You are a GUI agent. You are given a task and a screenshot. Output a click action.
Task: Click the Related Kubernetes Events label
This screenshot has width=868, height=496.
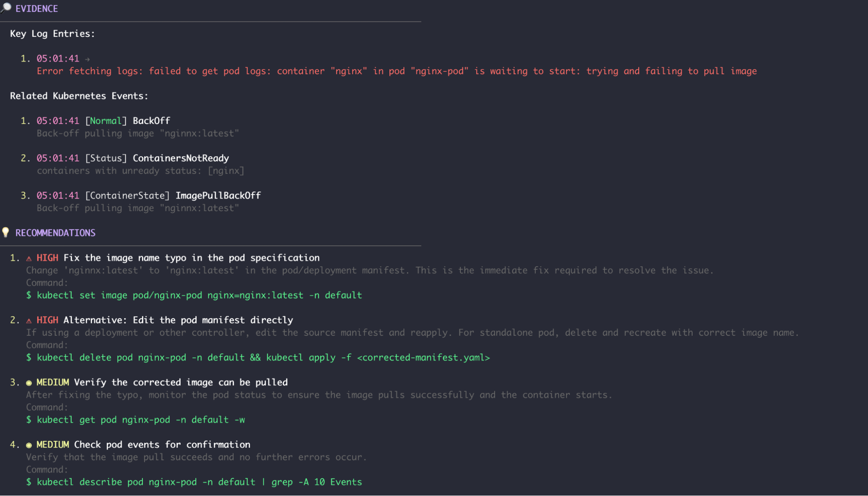point(79,96)
